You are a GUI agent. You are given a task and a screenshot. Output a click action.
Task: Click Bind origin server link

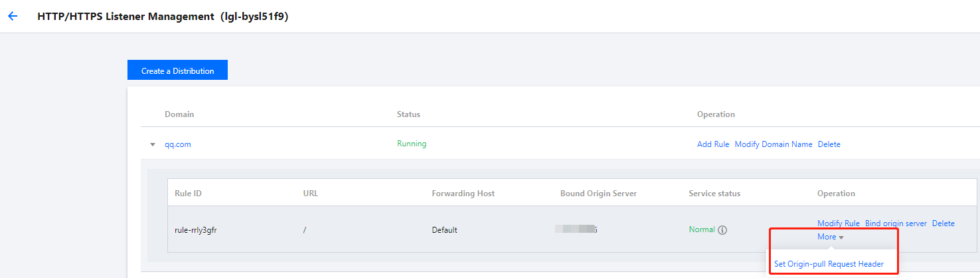click(896, 223)
